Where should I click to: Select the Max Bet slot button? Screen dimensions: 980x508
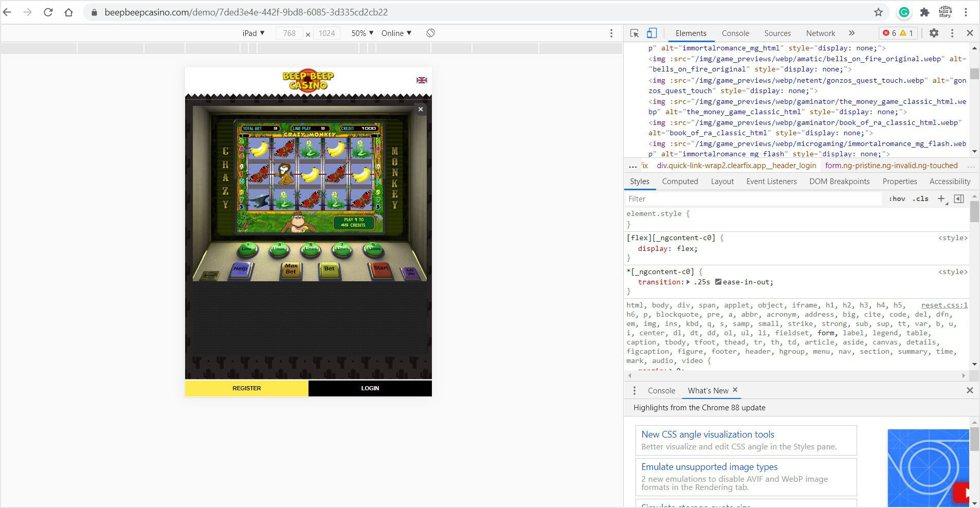(291, 270)
